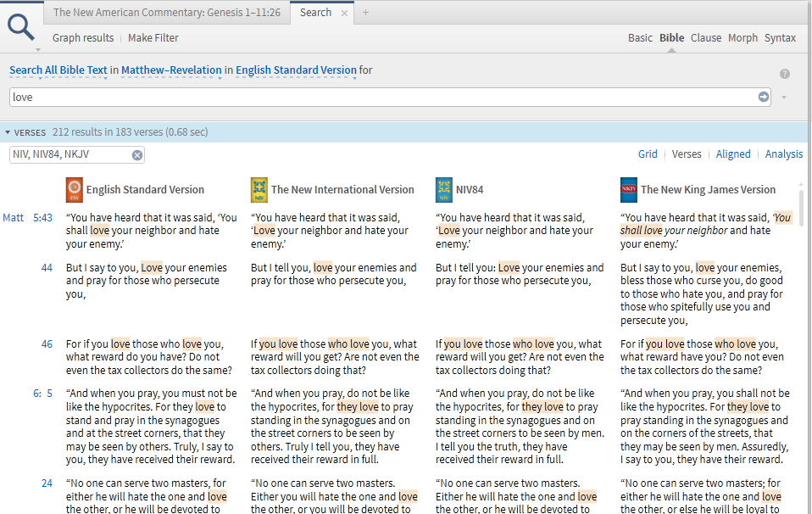Switch to Basic search type
The width and height of the screenshot is (812, 514).
click(x=640, y=38)
